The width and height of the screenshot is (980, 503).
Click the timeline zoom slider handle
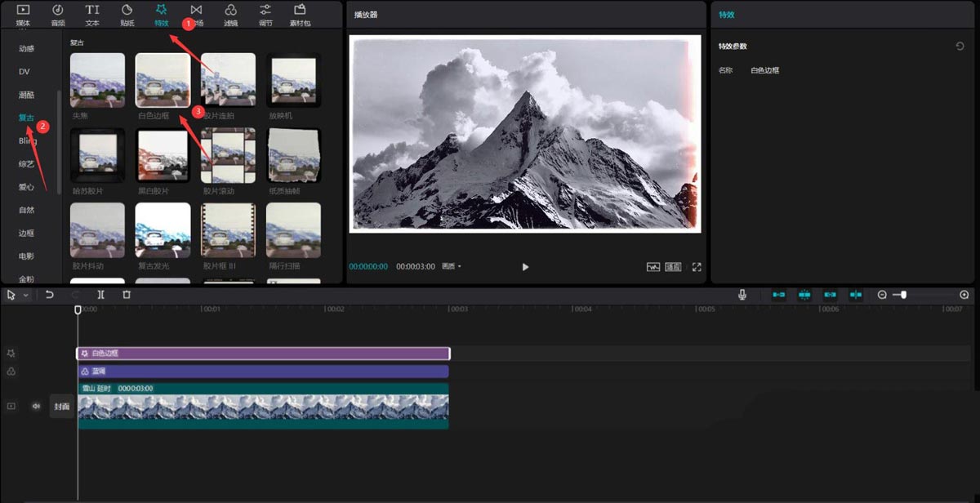click(903, 295)
